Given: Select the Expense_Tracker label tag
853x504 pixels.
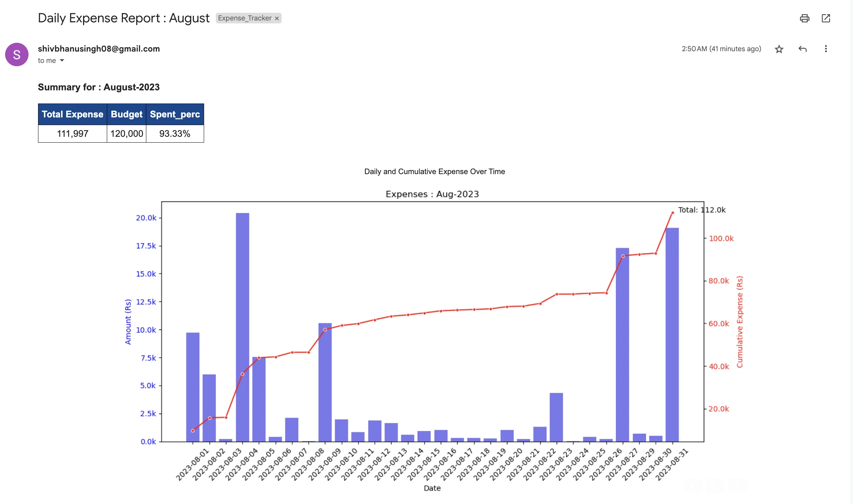Looking at the screenshot, I should pyautogui.click(x=244, y=18).
